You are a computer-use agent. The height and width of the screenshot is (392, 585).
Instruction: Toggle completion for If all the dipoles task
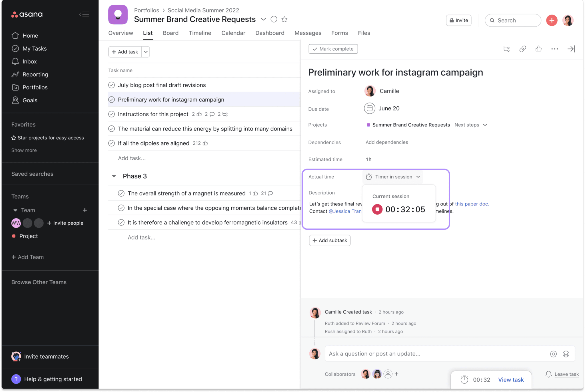[111, 143]
